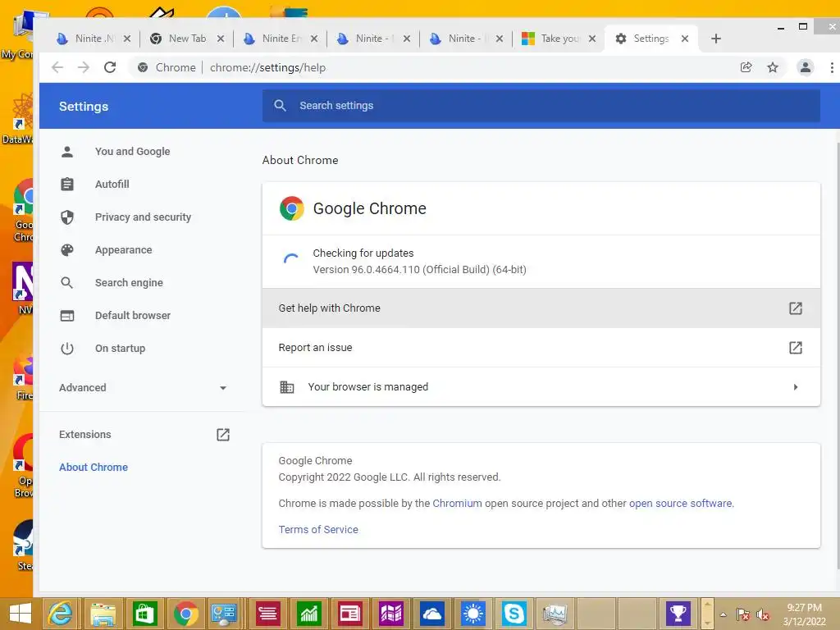Switch to the New Tab tab
The image size is (840, 630).
tap(187, 39)
